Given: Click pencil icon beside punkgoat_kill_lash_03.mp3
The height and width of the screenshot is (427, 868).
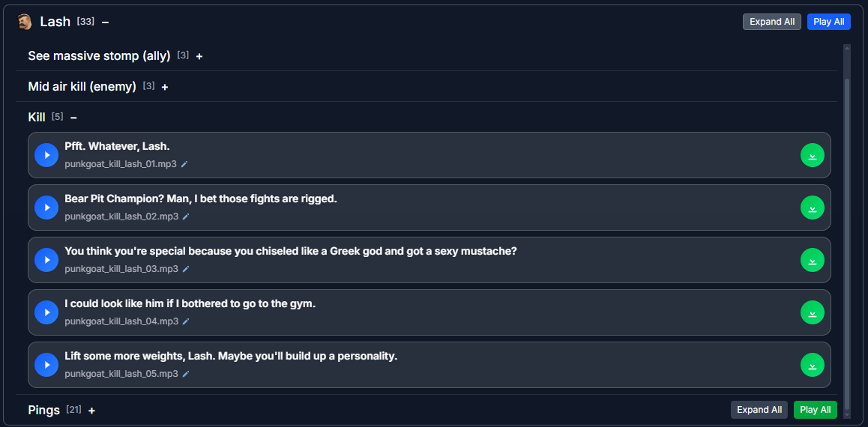Looking at the screenshot, I should [185, 269].
